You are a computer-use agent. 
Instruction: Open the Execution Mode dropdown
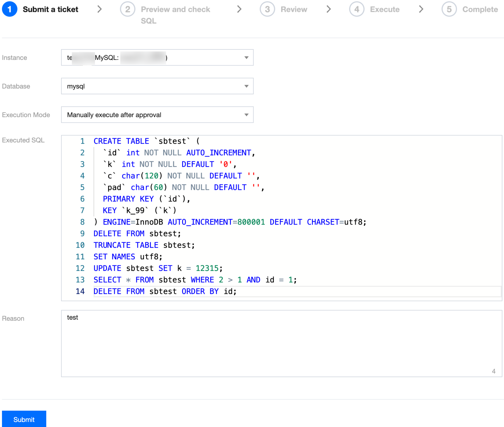click(x=157, y=115)
